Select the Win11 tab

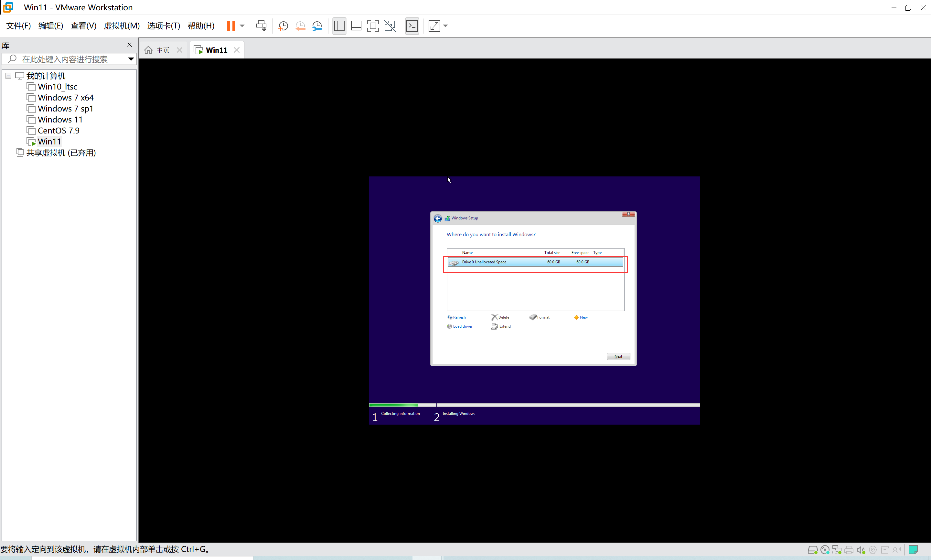(x=216, y=50)
